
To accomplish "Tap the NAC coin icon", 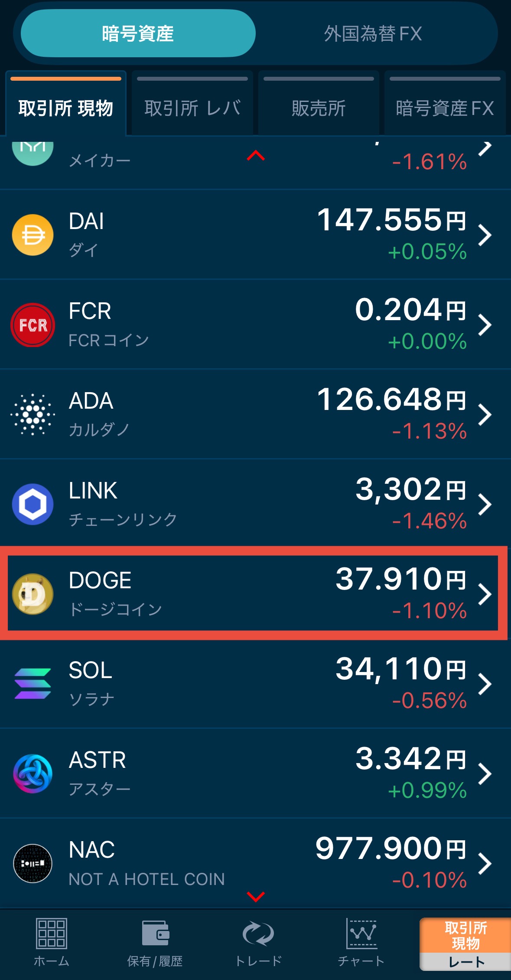I will (33, 863).
